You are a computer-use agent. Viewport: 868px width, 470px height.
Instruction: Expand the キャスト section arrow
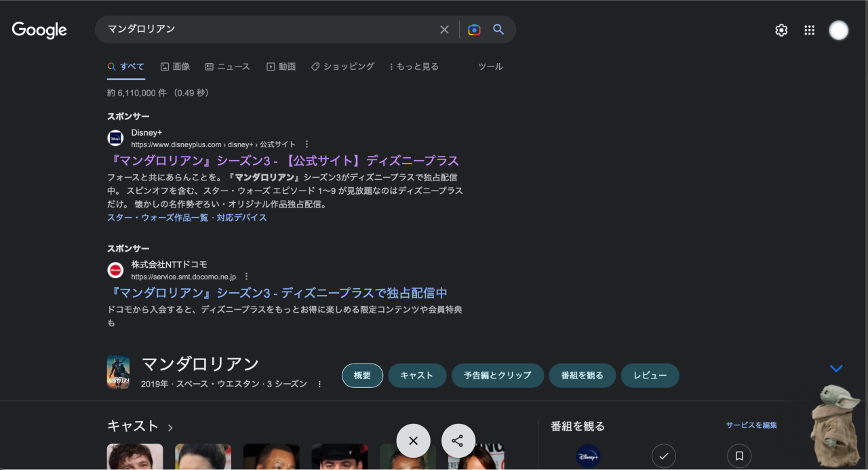click(x=170, y=427)
